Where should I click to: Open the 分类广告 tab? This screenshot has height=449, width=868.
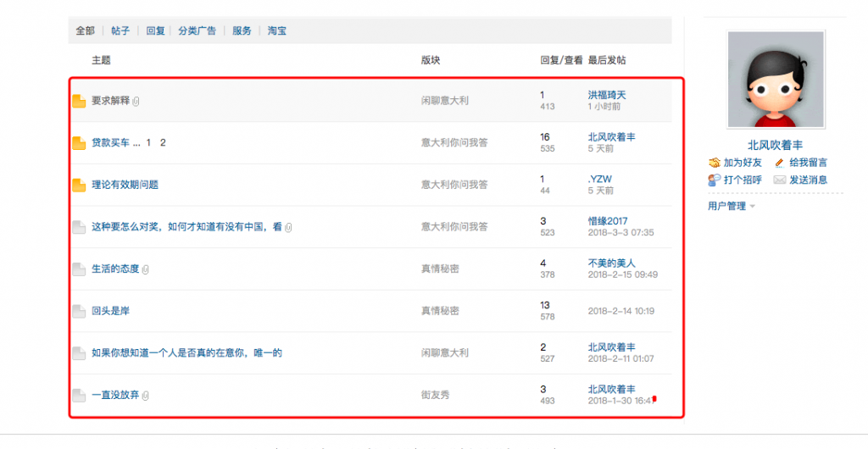click(x=197, y=31)
